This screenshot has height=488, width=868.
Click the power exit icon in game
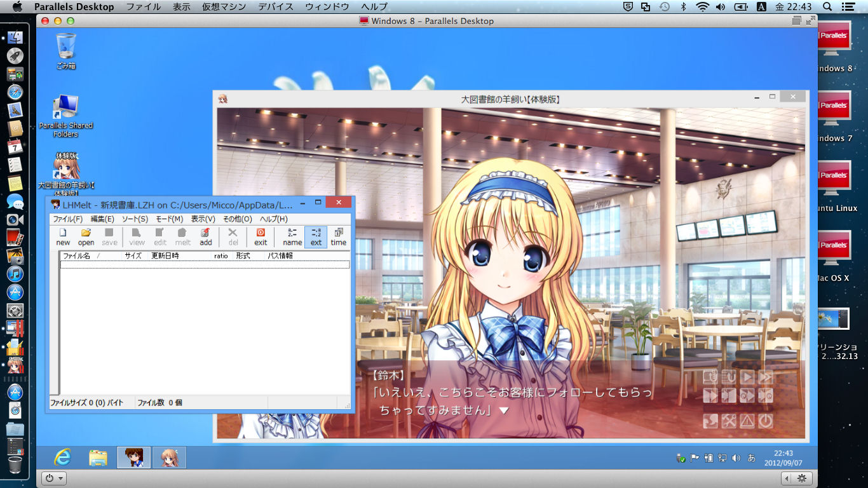[766, 421]
